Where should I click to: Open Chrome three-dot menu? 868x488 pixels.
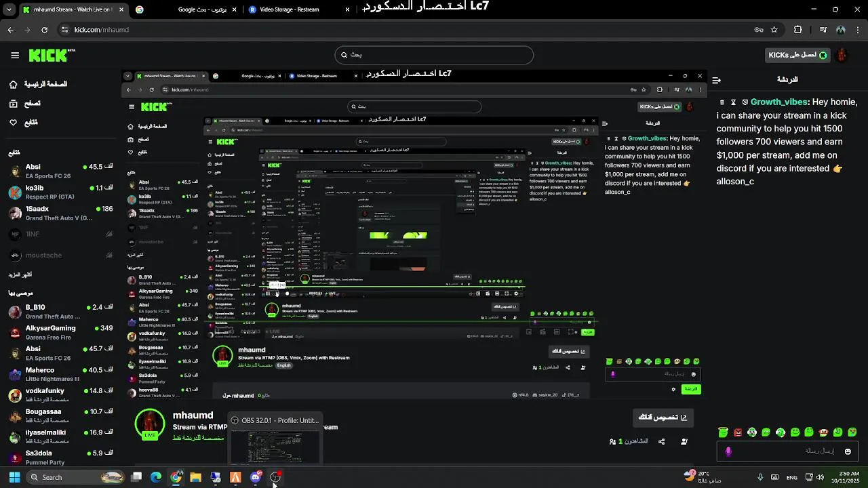tap(857, 30)
